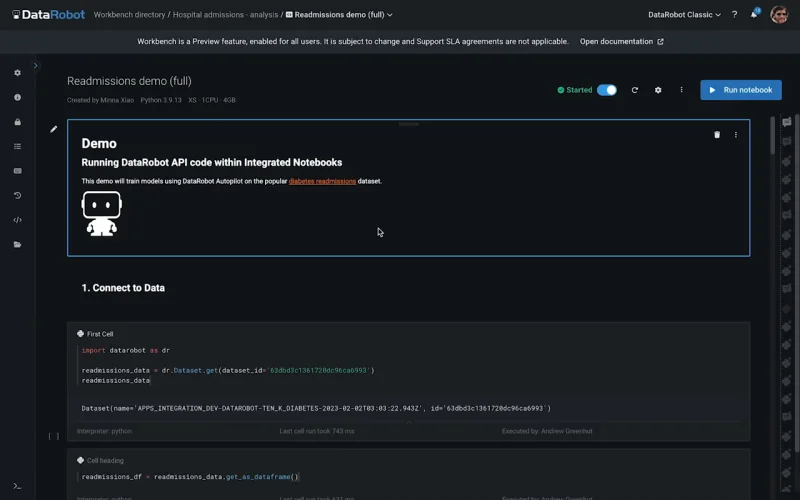Screen dimensions: 800x500
Task: Click the readmissions_df get_as_dataframe code line
Action: [190, 477]
